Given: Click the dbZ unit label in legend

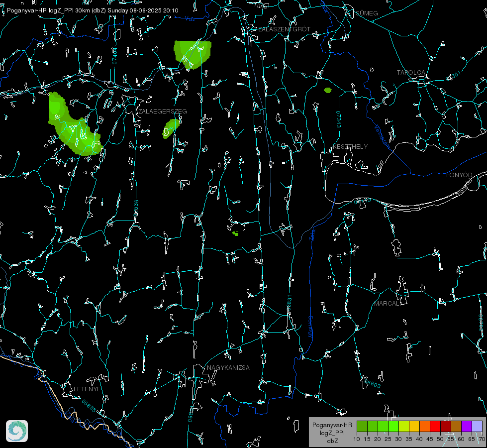Looking at the screenshot, I should click(x=332, y=441).
